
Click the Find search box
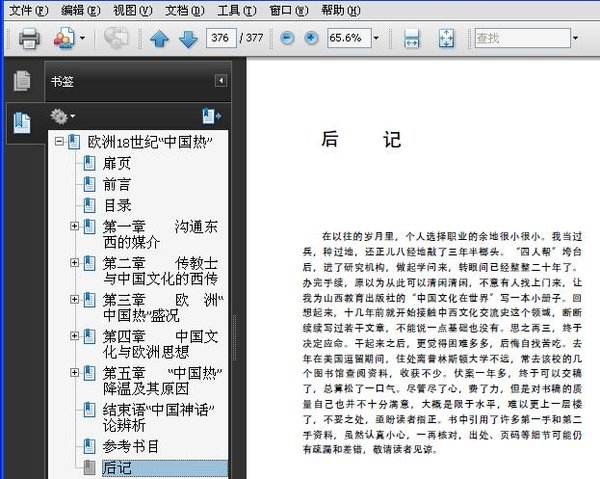[523, 38]
